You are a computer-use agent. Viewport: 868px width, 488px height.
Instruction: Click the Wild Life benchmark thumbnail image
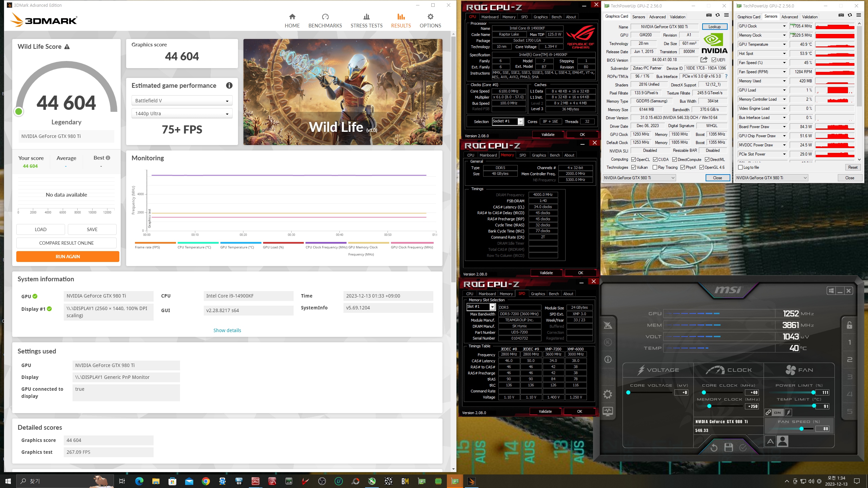tap(343, 92)
